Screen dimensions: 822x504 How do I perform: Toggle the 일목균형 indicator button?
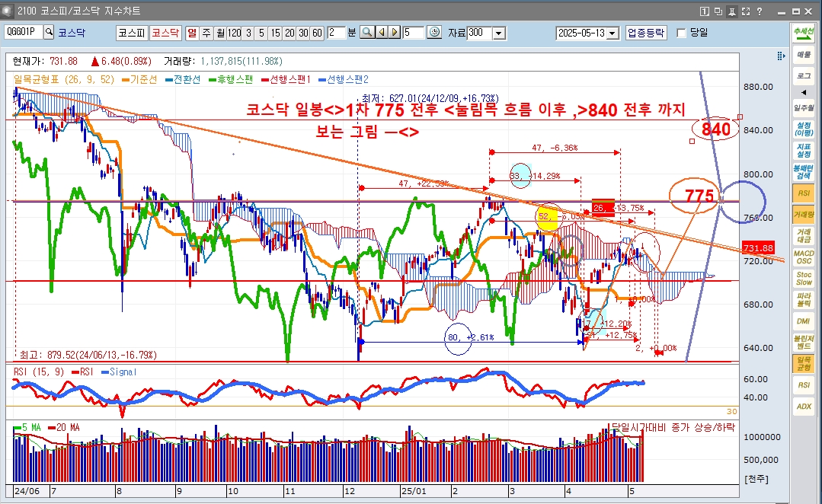(804, 364)
